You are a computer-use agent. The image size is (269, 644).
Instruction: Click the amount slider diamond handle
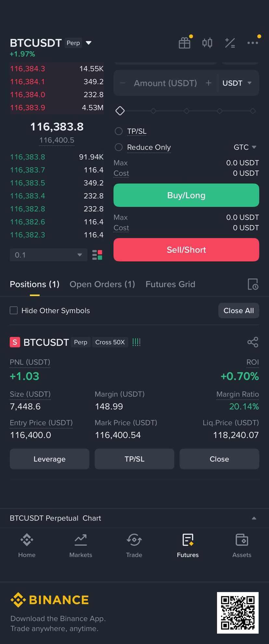coord(120,111)
